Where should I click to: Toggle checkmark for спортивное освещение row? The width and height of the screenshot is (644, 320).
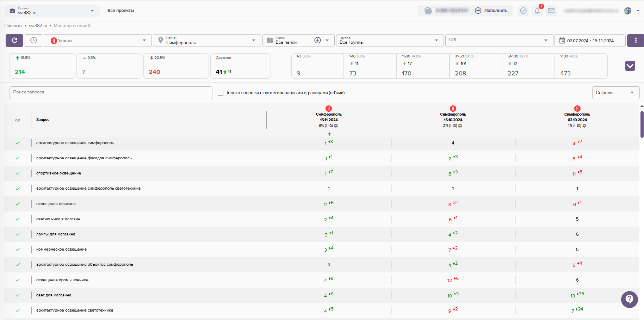[x=18, y=173]
